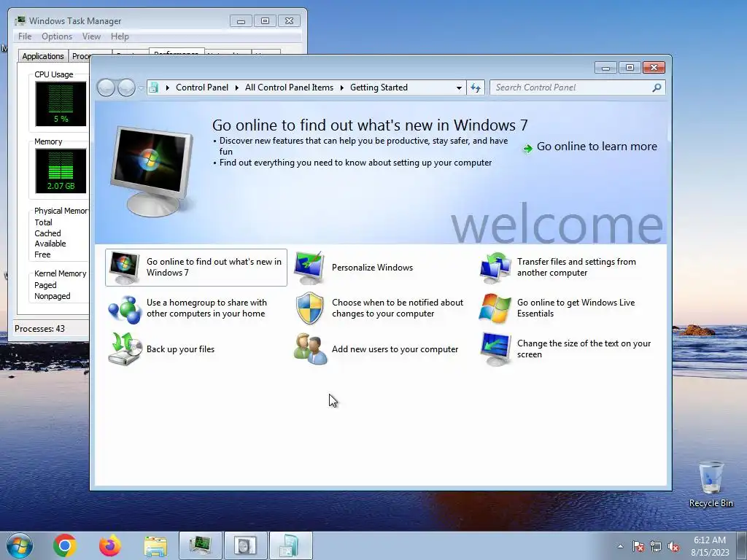
Task: Expand the arrow after All Control Panel Items
Action: tap(342, 87)
